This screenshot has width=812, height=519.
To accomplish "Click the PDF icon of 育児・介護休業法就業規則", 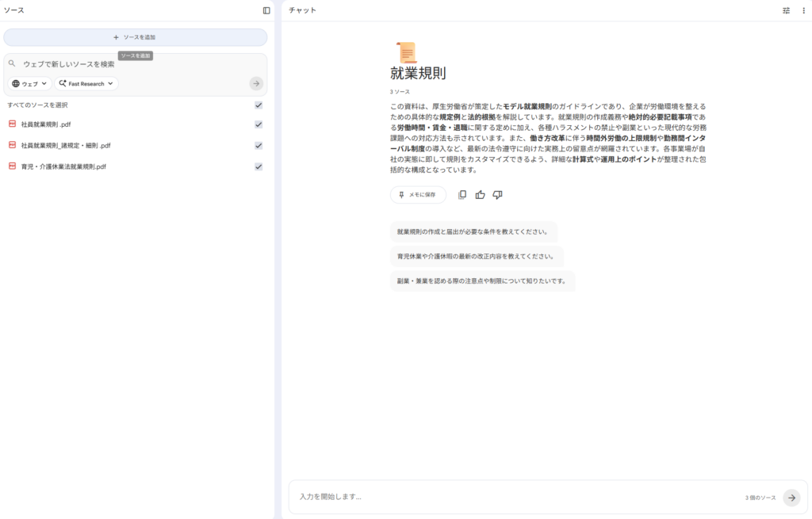I will [12, 166].
